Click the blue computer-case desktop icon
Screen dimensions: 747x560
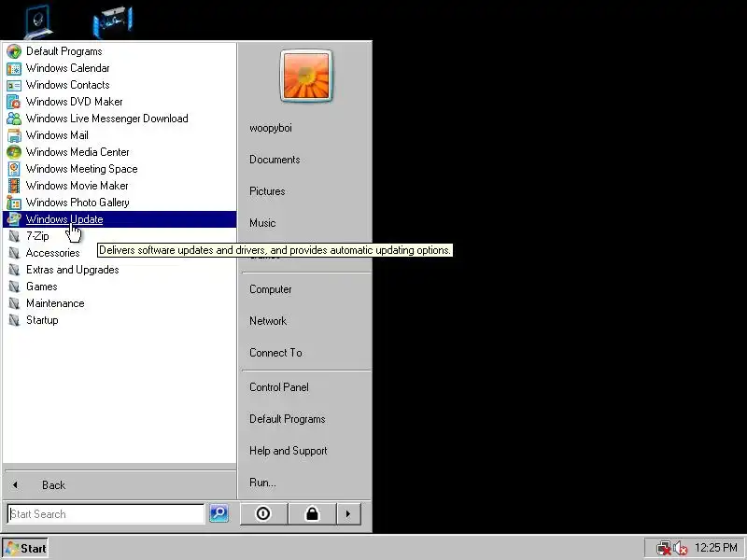pos(113,21)
